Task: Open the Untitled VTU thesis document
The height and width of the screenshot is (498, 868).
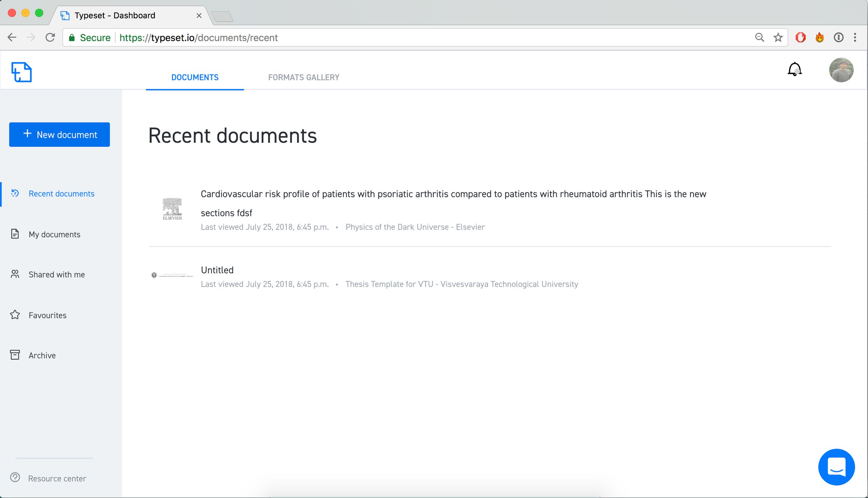Action: click(x=217, y=270)
